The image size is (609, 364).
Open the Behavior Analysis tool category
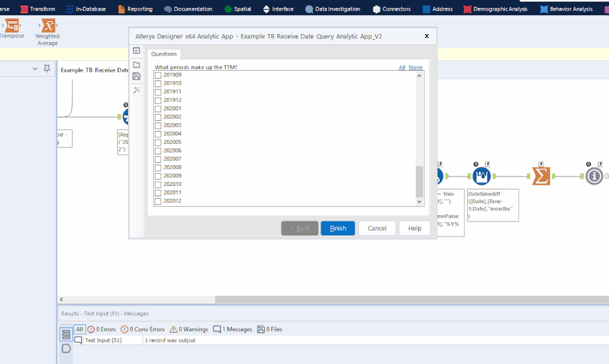click(x=566, y=9)
